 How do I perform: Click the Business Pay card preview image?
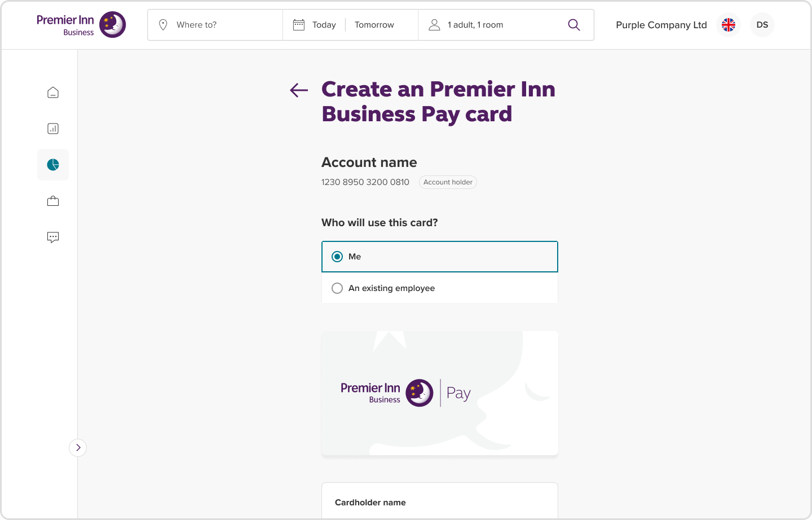point(440,393)
